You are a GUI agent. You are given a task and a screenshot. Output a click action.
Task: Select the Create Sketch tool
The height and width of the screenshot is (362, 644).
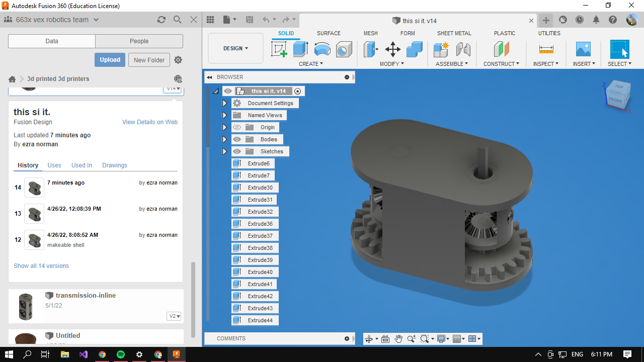(279, 49)
